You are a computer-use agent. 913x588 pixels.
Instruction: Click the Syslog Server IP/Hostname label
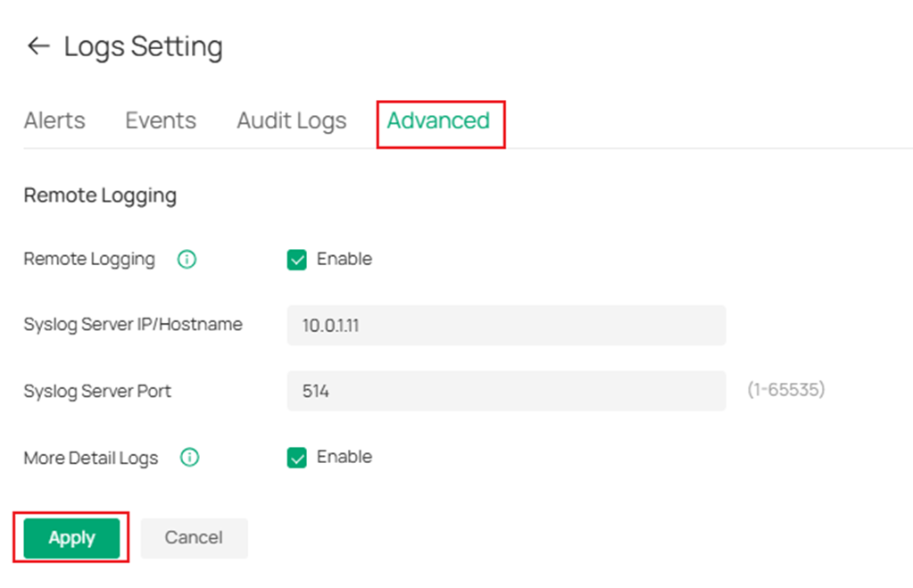133,324
